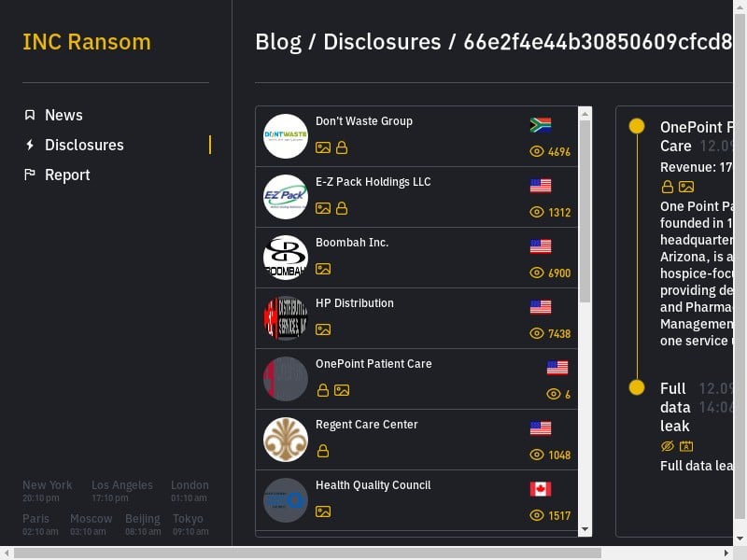Click the Disclosures lightning bolt icon

[x=30, y=145]
